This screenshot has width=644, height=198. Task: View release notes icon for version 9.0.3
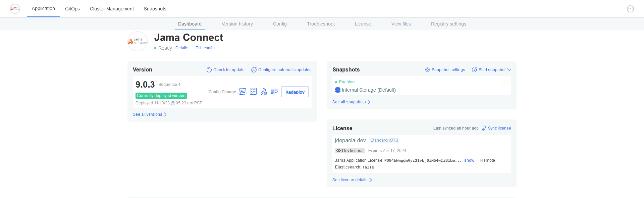pos(243,92)
